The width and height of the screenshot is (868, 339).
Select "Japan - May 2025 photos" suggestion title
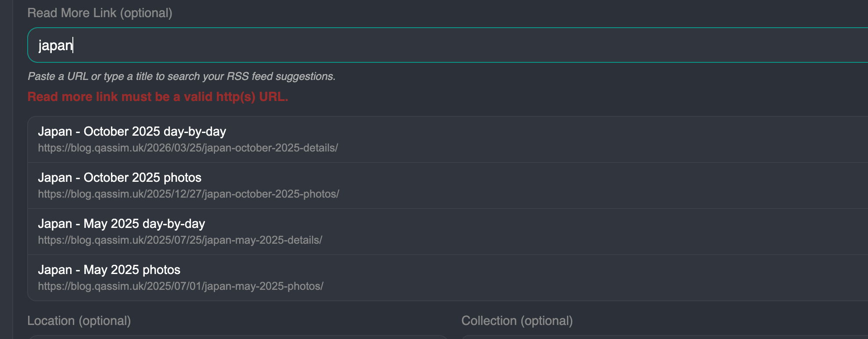click(x=109, y=270)
